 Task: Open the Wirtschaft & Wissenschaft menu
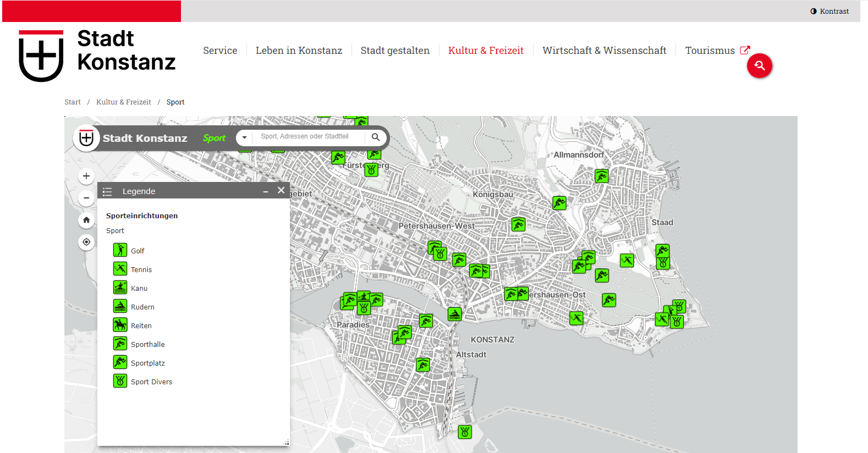[604, 51]
